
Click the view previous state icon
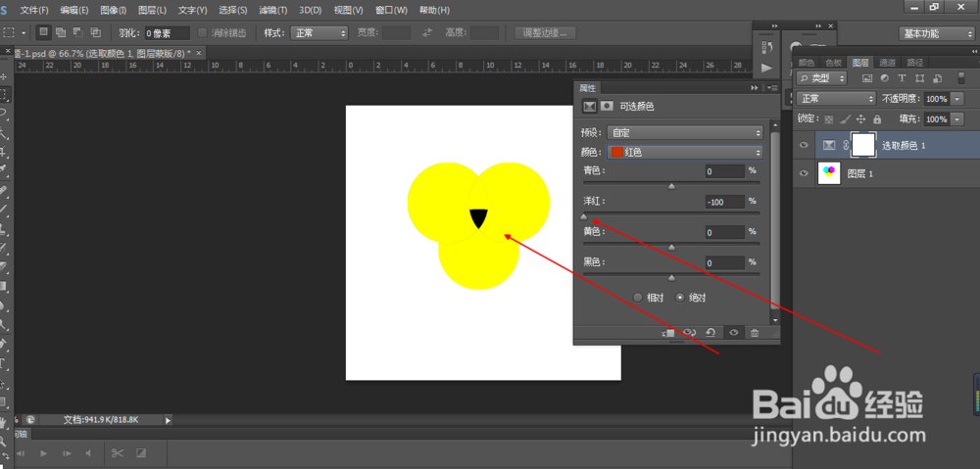689,333
